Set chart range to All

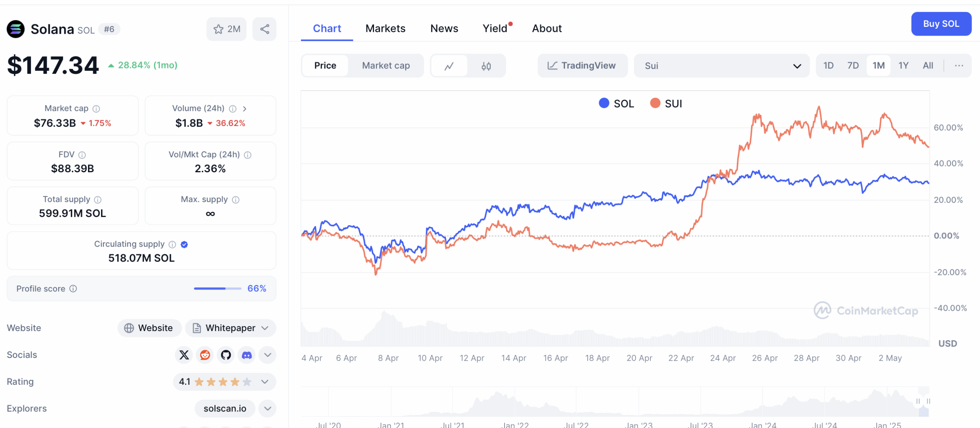pyautogui.click(x=928, y=65)
